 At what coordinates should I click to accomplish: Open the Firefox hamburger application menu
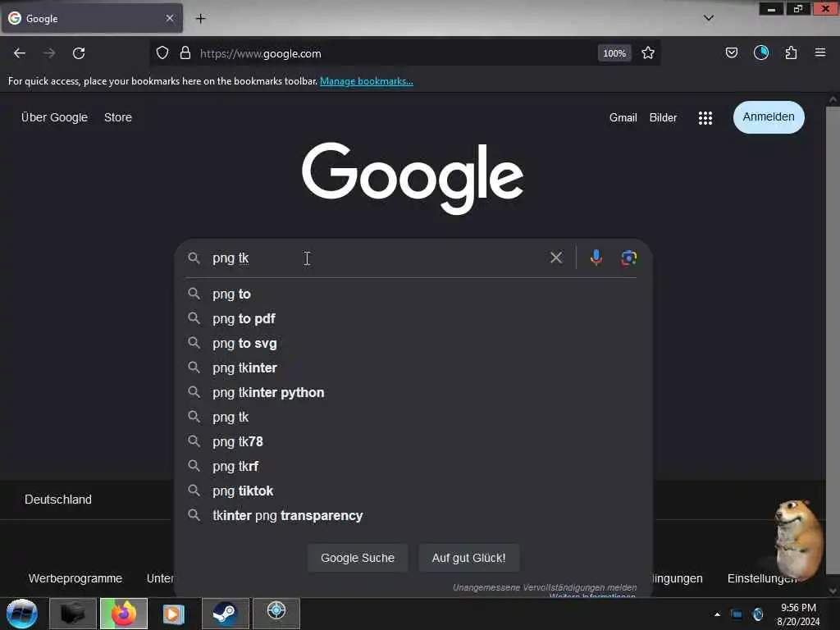[x=820, y=52]
